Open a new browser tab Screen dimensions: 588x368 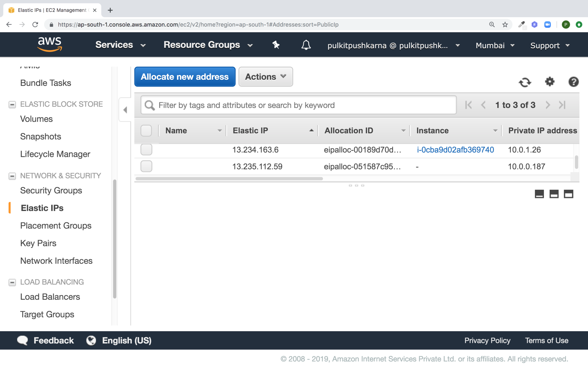110,10
